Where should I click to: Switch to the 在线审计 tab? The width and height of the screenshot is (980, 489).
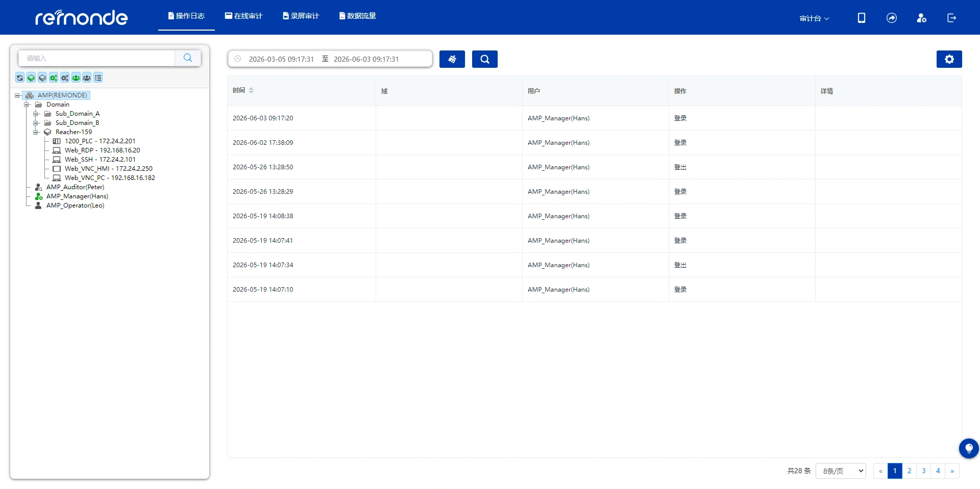243,16
